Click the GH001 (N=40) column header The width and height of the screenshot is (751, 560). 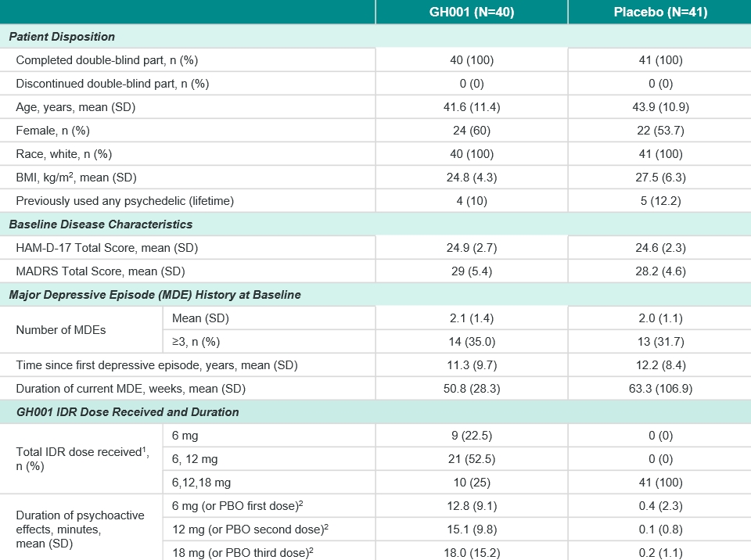point(471,13)
